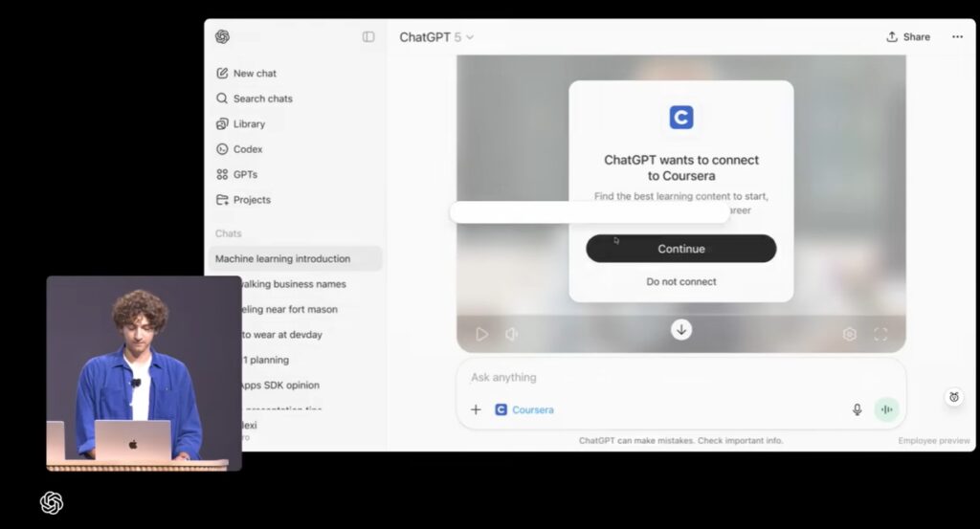Enter fullscreen on the video player

(880, 335)
